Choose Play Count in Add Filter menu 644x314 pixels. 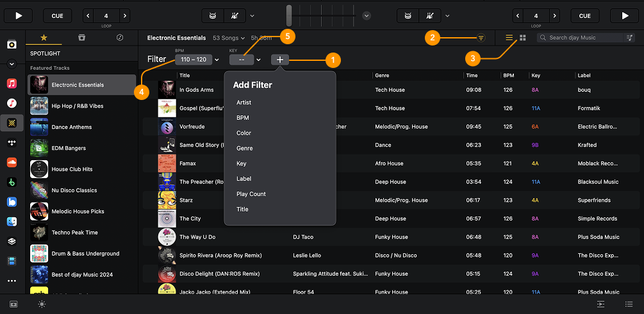tap(251, 194)
